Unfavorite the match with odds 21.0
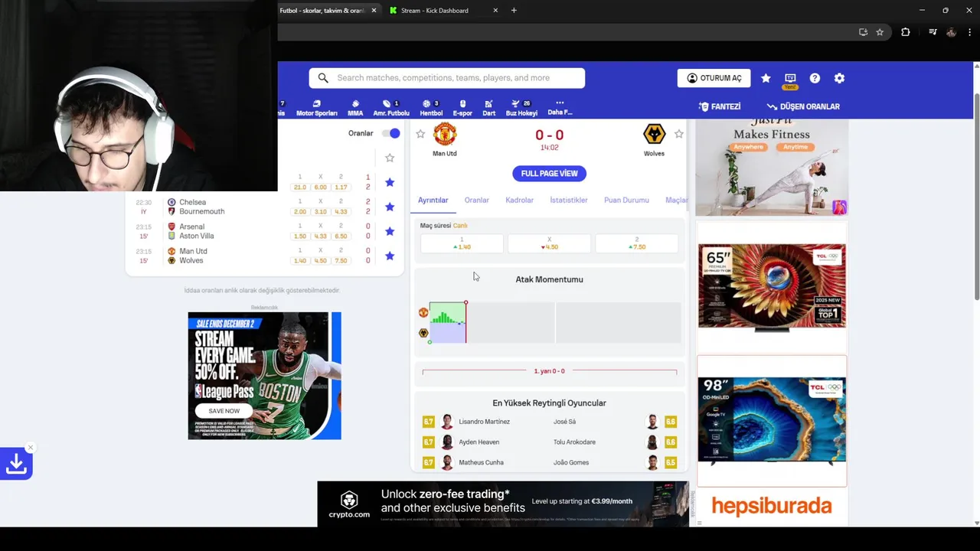The image size is (980, 551). tap(390, 182)
